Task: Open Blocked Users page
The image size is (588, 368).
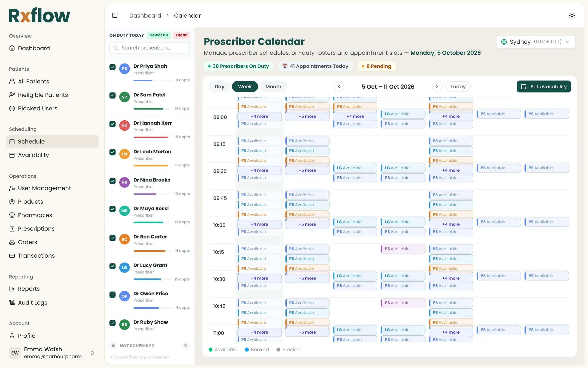Action: (x=52, y=108)
